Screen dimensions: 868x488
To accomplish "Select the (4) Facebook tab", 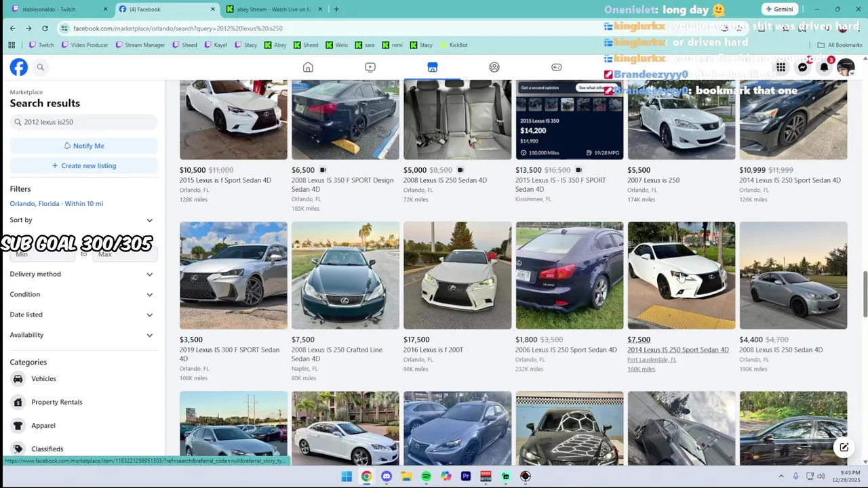I will point(167,9).
